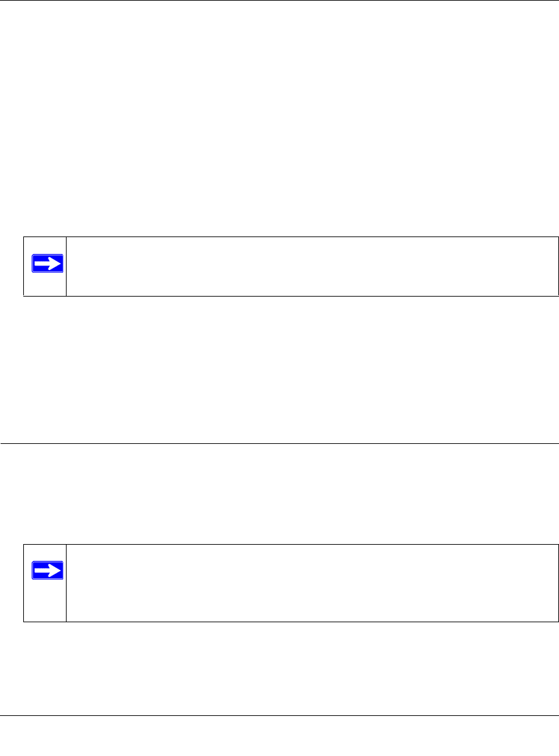The image size is (559, 756).
Task: Click the vertical separator in the lower note box
Action: pos(66,583)
